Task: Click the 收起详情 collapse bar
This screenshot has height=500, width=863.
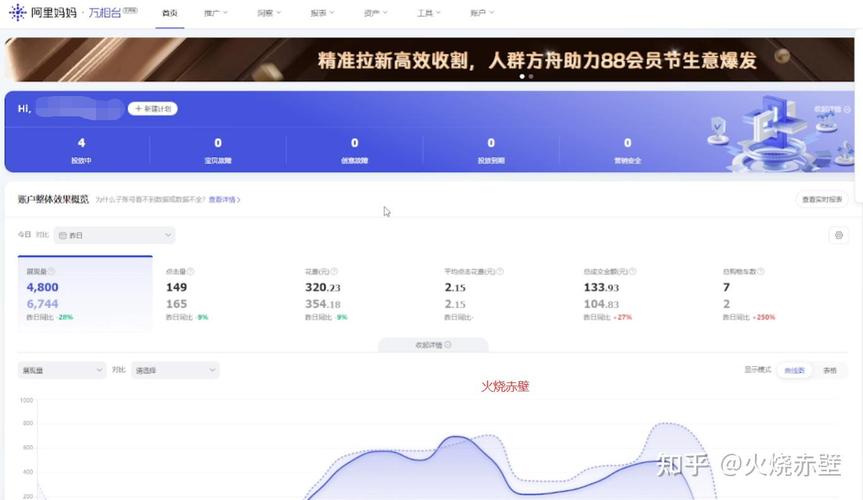Action: [x=433, y=345]
